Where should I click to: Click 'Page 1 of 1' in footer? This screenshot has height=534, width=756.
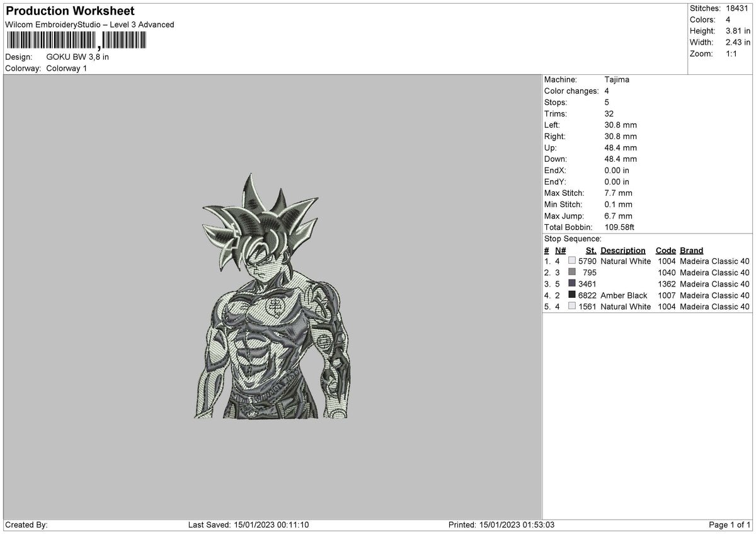click(730, 525)
